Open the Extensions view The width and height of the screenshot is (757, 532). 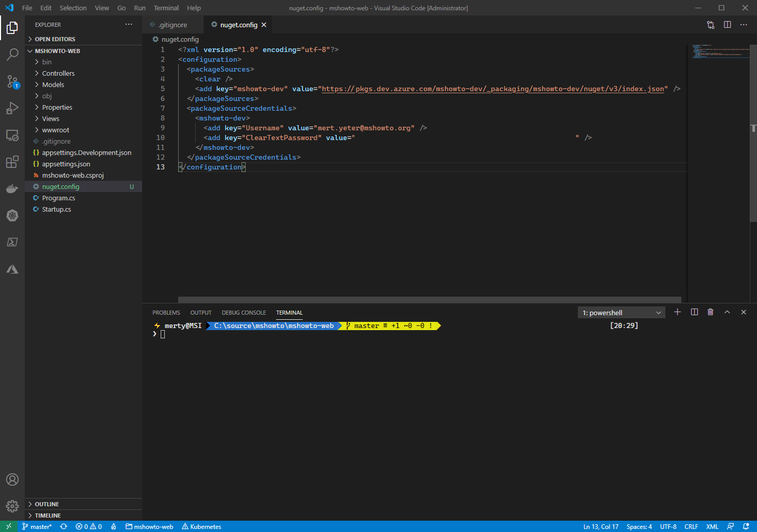12,162
